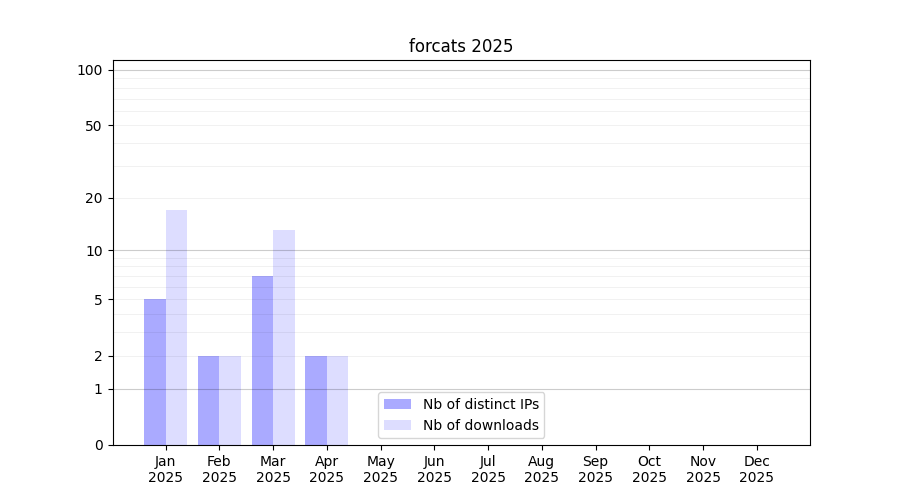Click the January downloads bar
This screenshot has height=500, width=900.
coord(176,328)
